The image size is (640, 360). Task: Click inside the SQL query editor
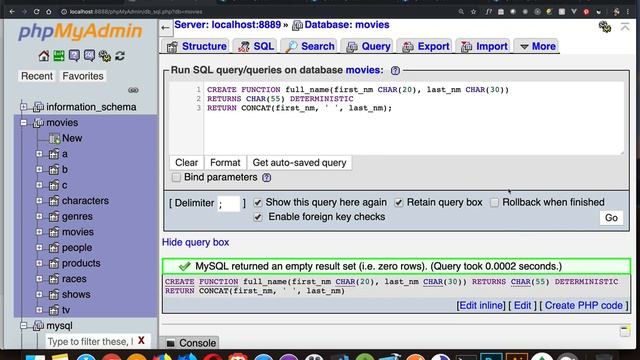pyautogui.click(x=413, y=118)
